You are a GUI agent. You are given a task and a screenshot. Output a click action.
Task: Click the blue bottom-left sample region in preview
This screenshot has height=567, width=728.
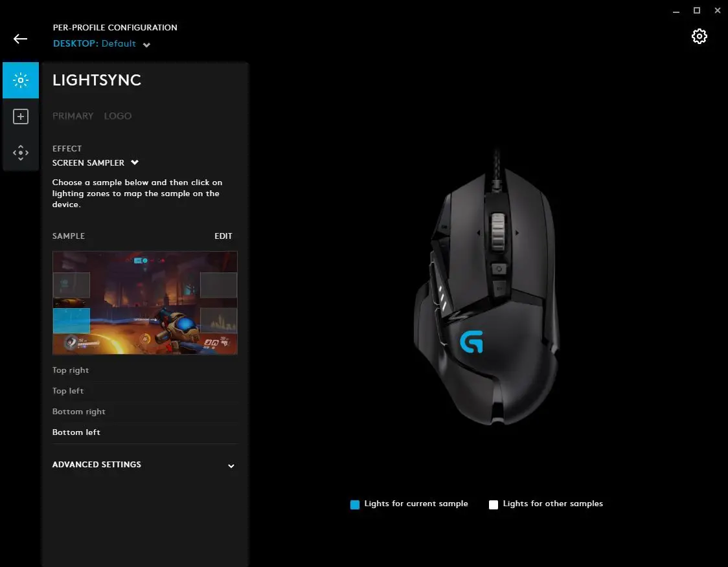71,320
